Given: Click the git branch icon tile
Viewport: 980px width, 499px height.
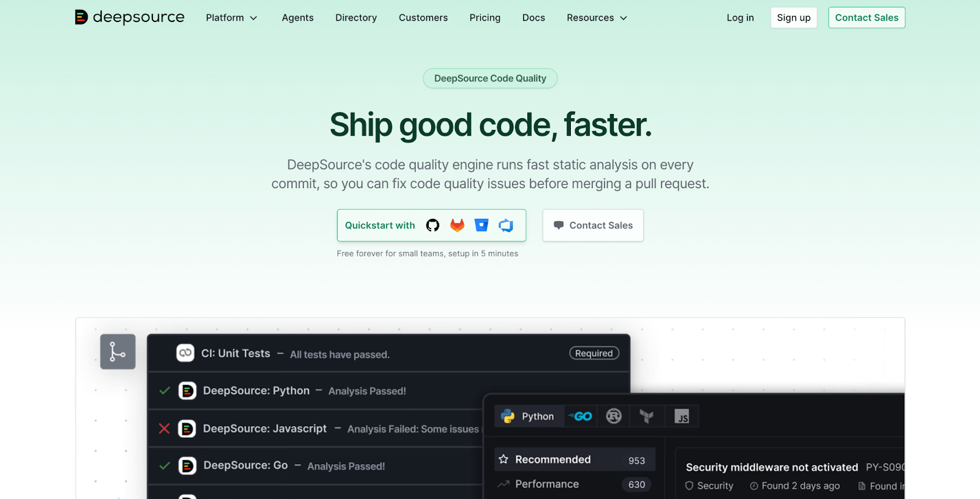Looking at the screenshot, I should pos(118,352).
